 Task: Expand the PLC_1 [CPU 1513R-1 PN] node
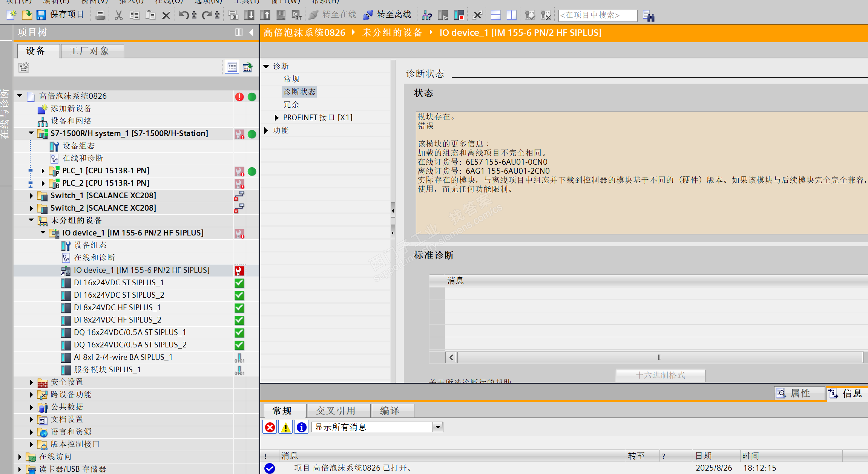[x=43, y=171]
